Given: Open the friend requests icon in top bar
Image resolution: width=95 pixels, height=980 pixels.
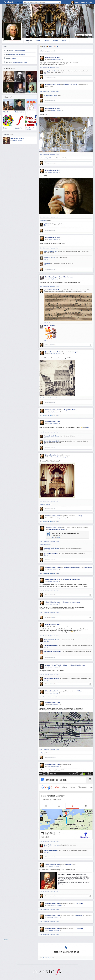Looking at the screenshot, I should [16, 2].
